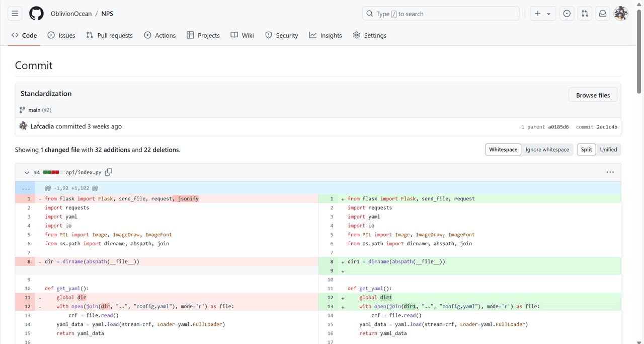Expand hidden lines above the diff hunk
Image resolution: width=644 pixels, height=344 pixels.
pyautogui.click(x=26, y=188)
